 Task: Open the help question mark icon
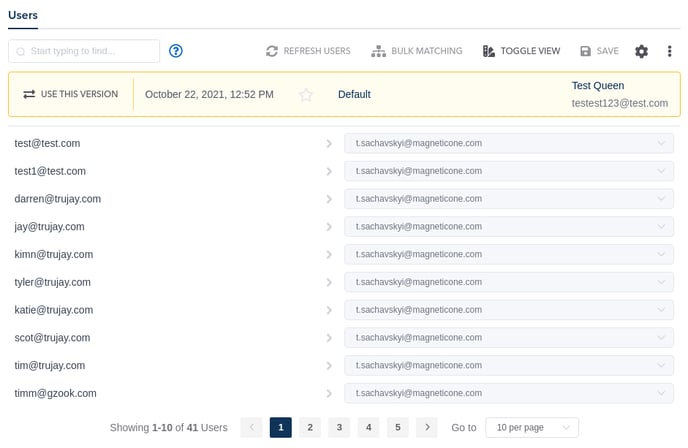coord(176,51)
